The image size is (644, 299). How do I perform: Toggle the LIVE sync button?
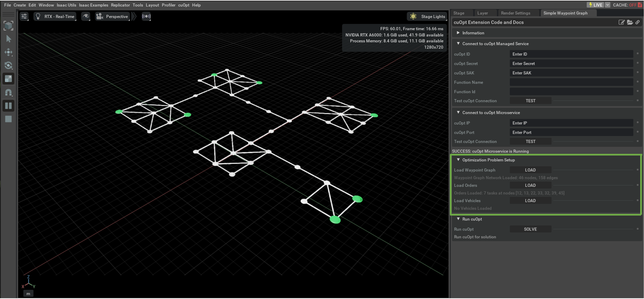pyautogui.click(x=595, y=5)
